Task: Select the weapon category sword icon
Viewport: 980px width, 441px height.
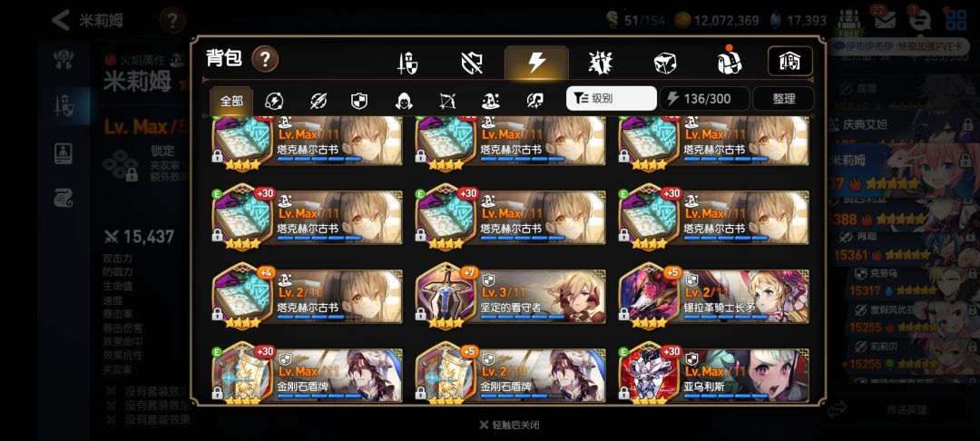Action: click(x=408, y=63)
